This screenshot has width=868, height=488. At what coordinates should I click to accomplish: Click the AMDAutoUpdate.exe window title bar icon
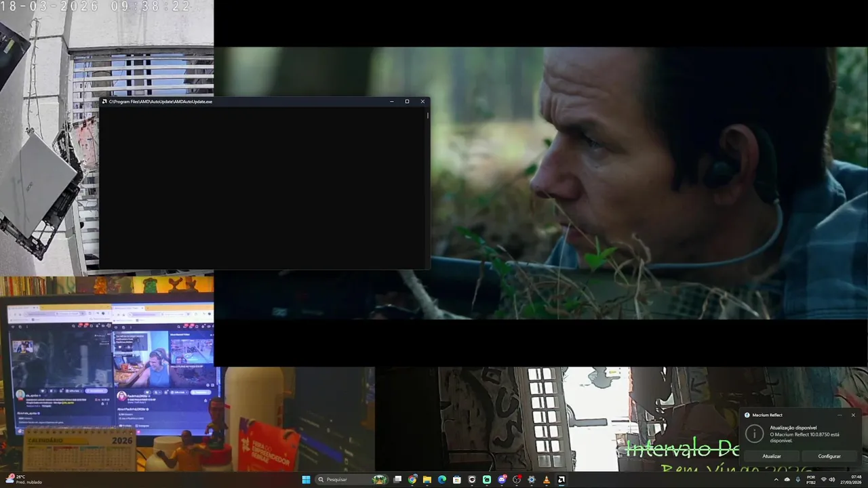[104, 102]
